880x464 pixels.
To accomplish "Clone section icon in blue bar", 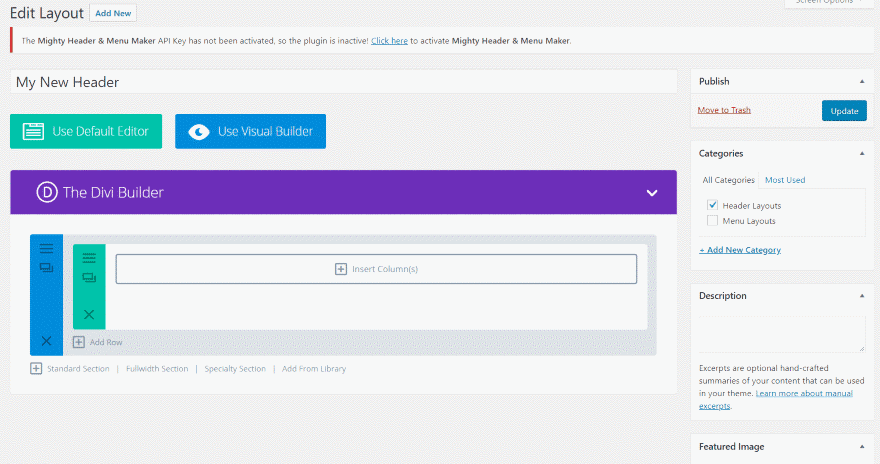I will point(47,268).
